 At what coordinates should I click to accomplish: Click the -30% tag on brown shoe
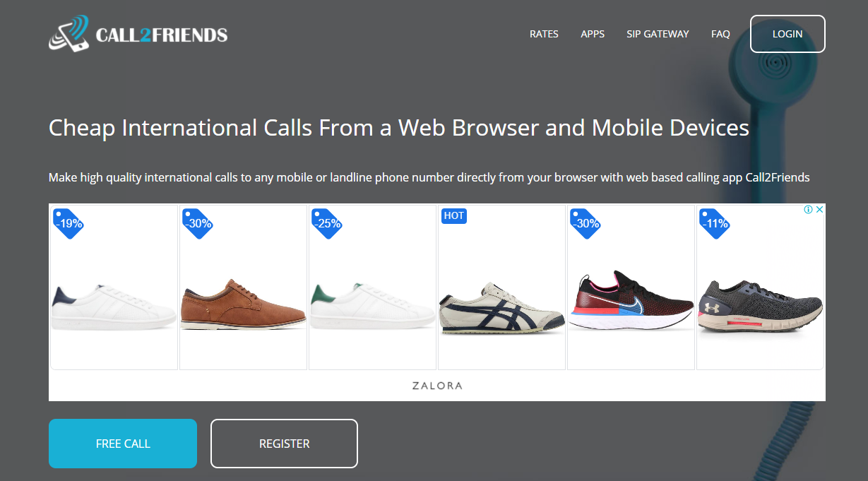[x=198, y=223]
